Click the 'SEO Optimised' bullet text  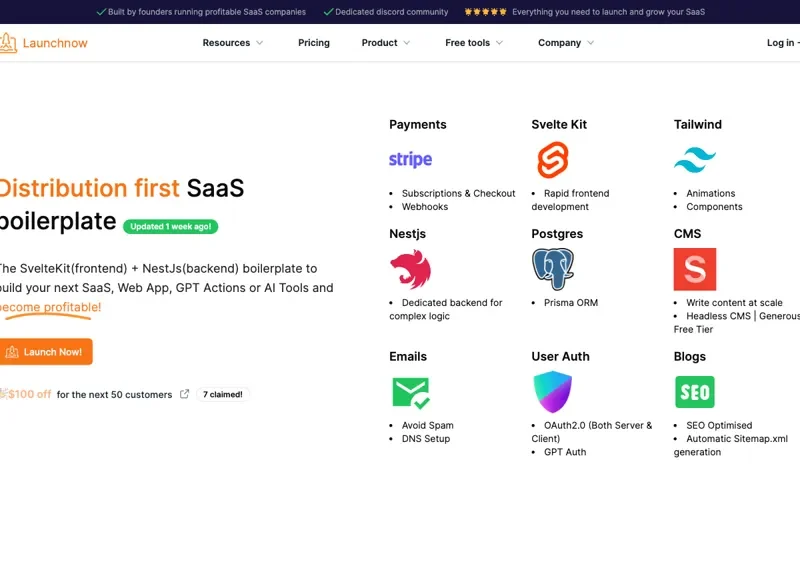pos(719,425)
